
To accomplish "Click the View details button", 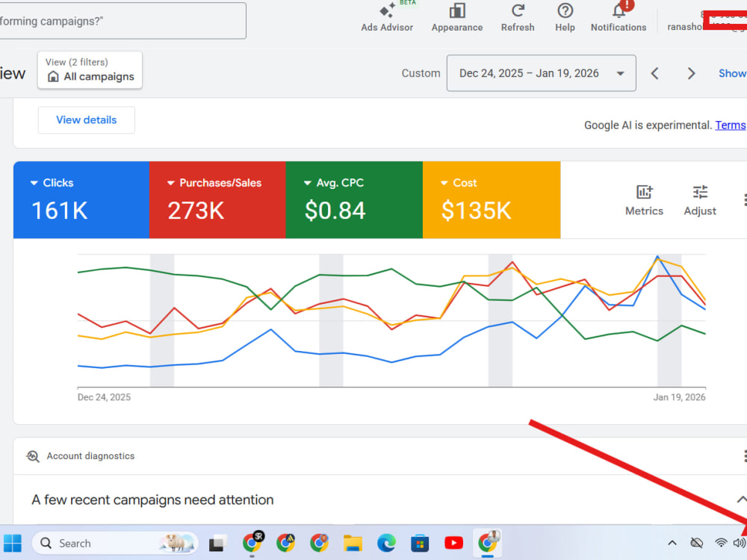I will (86, 120).
